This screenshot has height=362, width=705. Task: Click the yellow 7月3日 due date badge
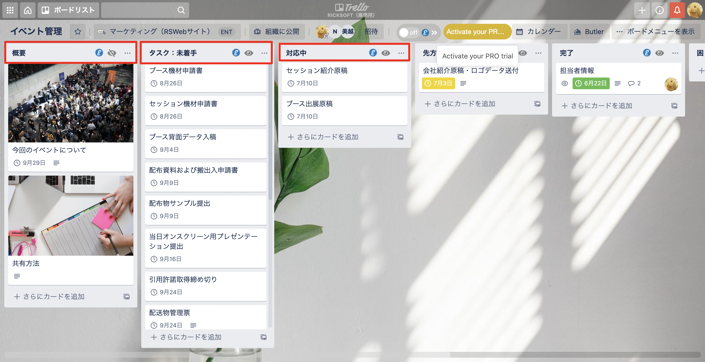[438, 84]
